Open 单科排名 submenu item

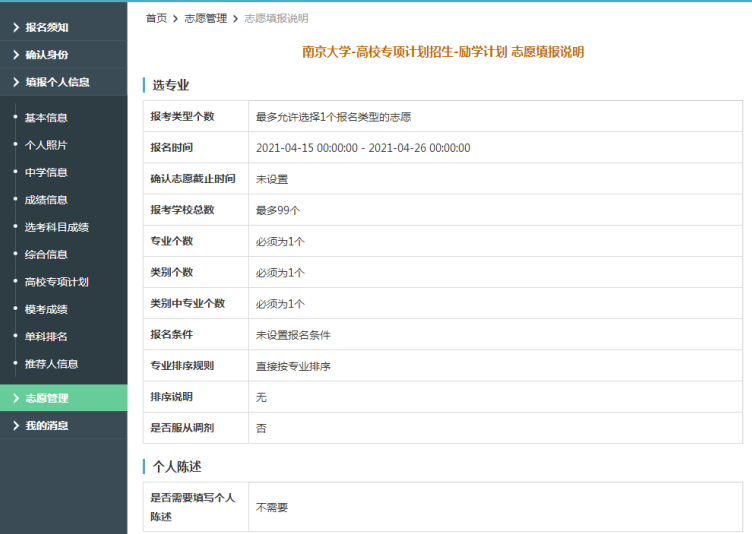[46, 336]
